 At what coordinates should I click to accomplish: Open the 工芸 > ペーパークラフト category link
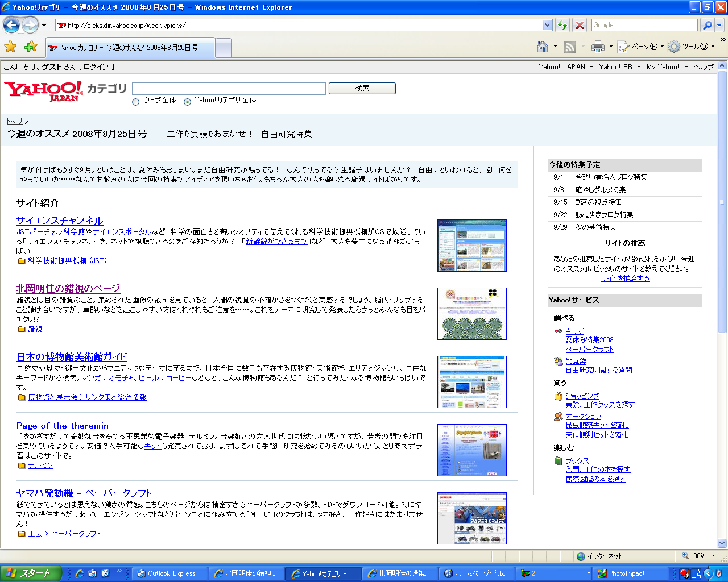(64, 534)
